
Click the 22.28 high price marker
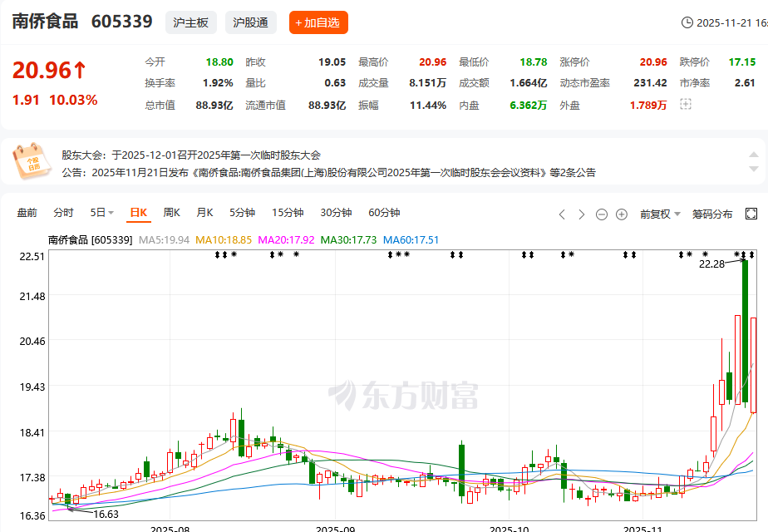711,264
